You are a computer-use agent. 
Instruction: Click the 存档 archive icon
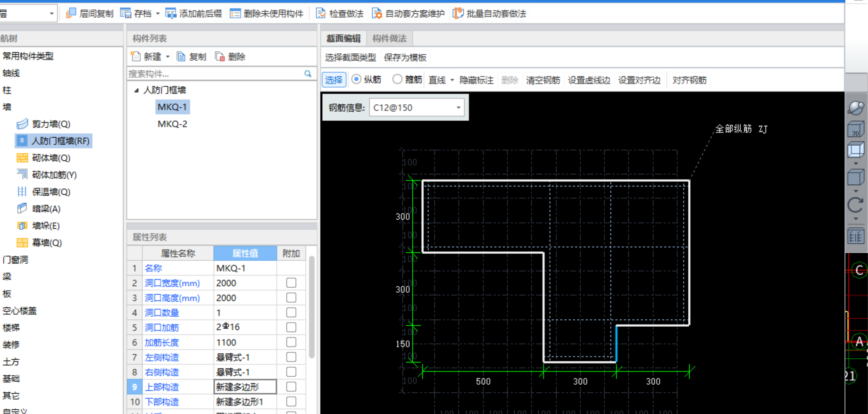125,13
